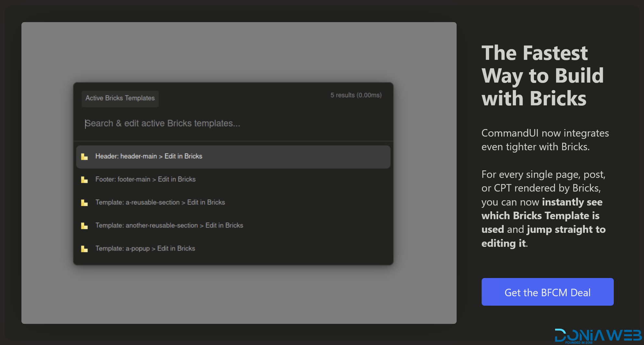Select Footer: footer-main > Edit in Bricks
This screenshot has height=345, width=644.
(x=233, y=180)
